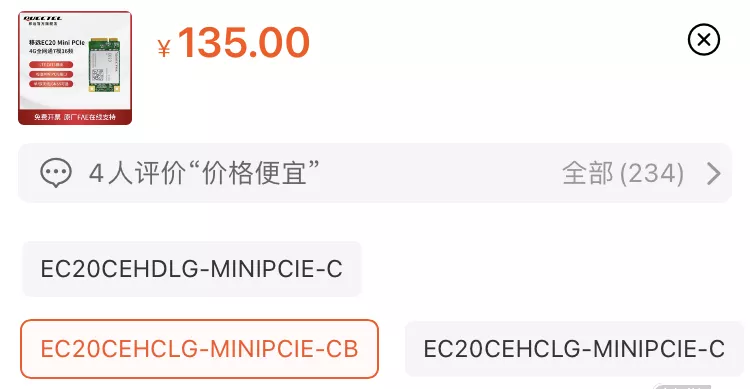The image size is (750, 389).
Task: Expand reviews with the right chevron arrow
Action: click(x=713, y=173)
